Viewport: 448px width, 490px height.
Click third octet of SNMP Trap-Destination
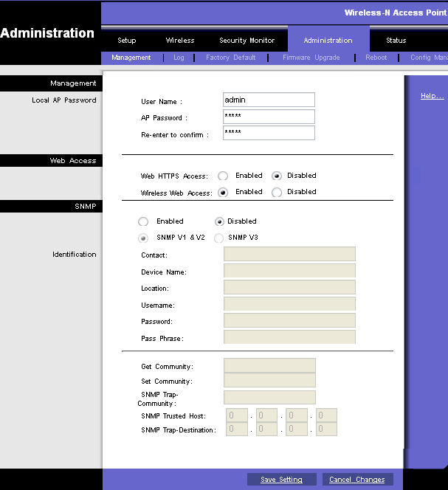point(297,429)
